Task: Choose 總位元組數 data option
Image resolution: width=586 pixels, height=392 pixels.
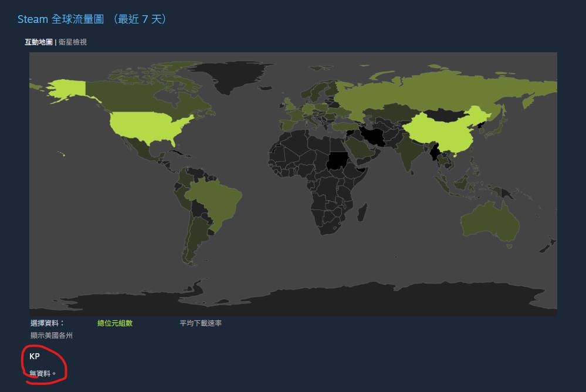Action: 115,323
